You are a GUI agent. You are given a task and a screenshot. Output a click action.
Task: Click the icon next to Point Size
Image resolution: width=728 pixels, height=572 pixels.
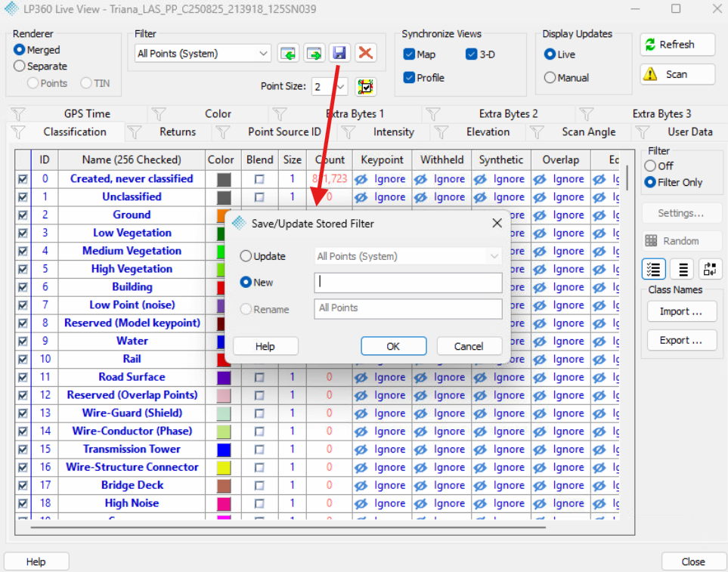point(365,87)
